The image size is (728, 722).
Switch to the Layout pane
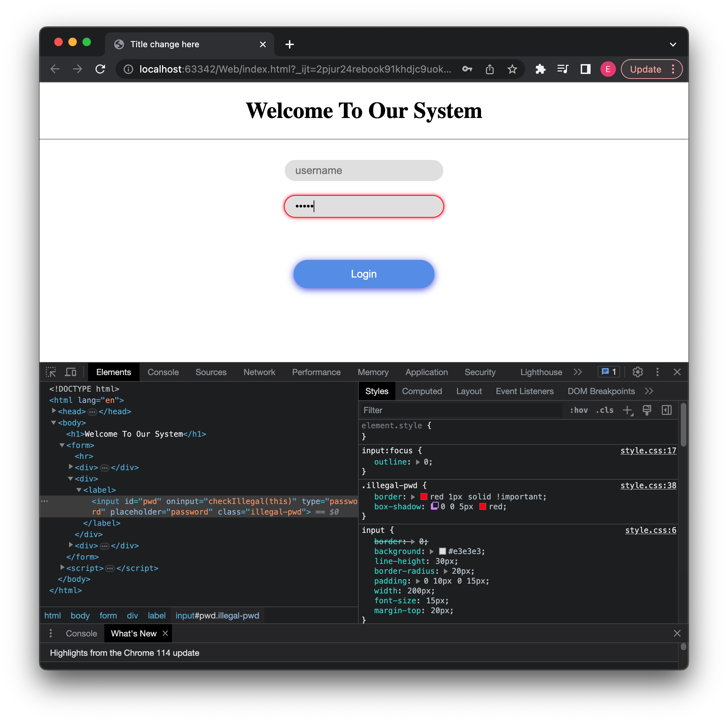(469, 391)
